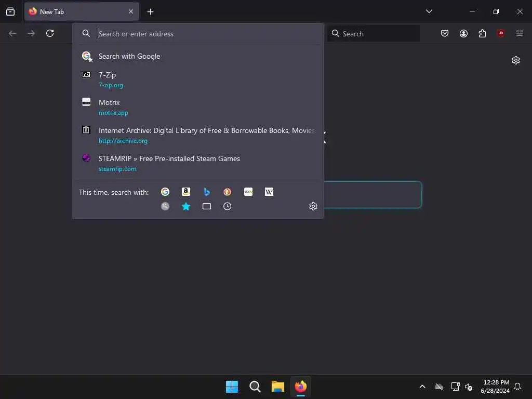
Task: Search this time with Bing icon
Action: pyautogui.click(x=207, y=192)
